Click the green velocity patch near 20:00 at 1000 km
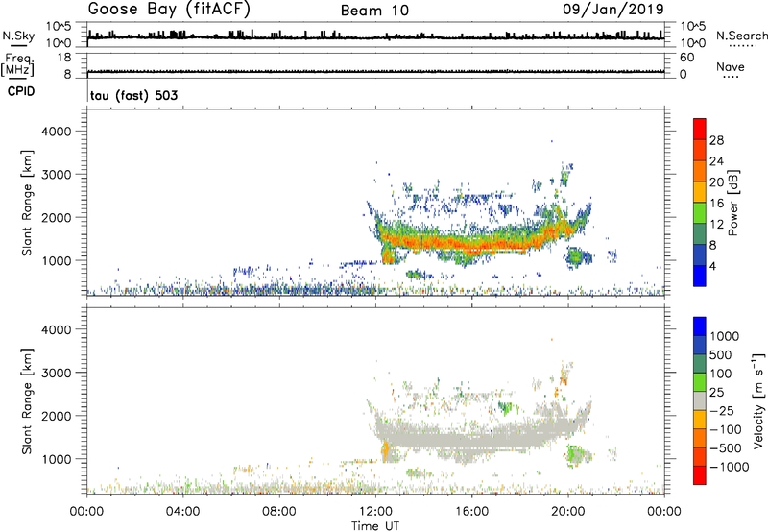Image resolution: width=768 pixels, height=532 pixels. 575,452
